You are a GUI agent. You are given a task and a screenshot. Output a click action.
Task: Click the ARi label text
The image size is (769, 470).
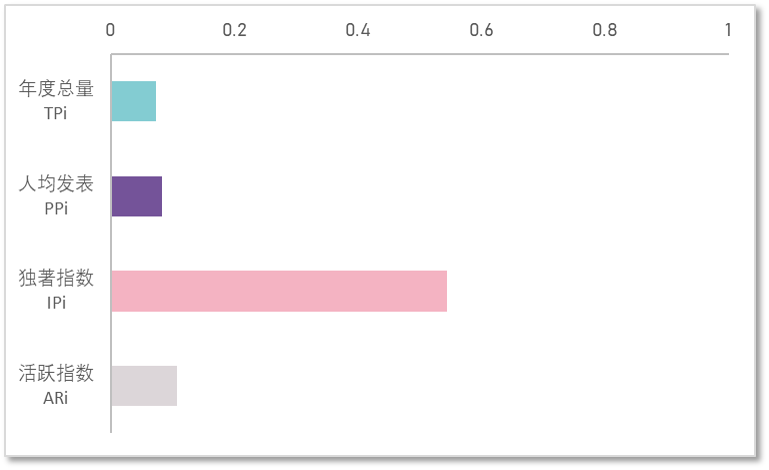point(55,398)
